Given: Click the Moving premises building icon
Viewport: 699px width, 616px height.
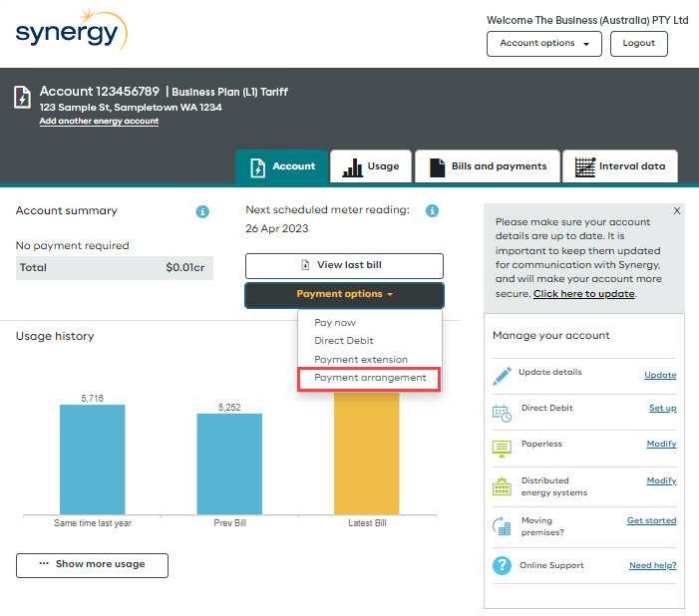Looking at the screenshot, I should tap(502, 526).
